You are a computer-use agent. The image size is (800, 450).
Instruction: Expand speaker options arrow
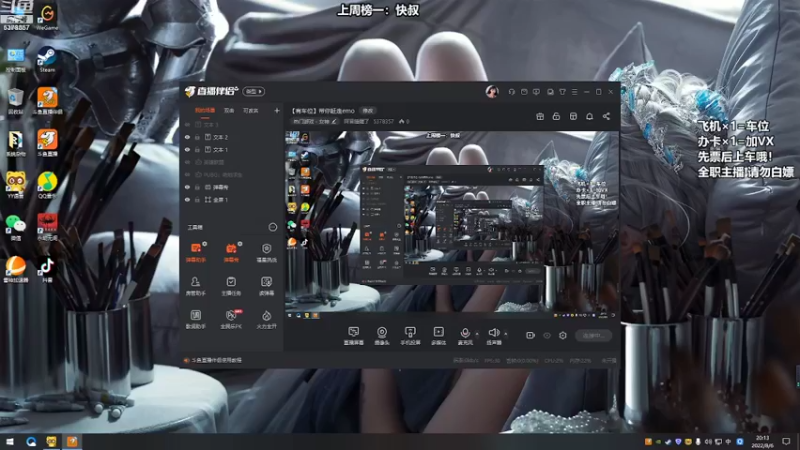(x=506, y=334)
